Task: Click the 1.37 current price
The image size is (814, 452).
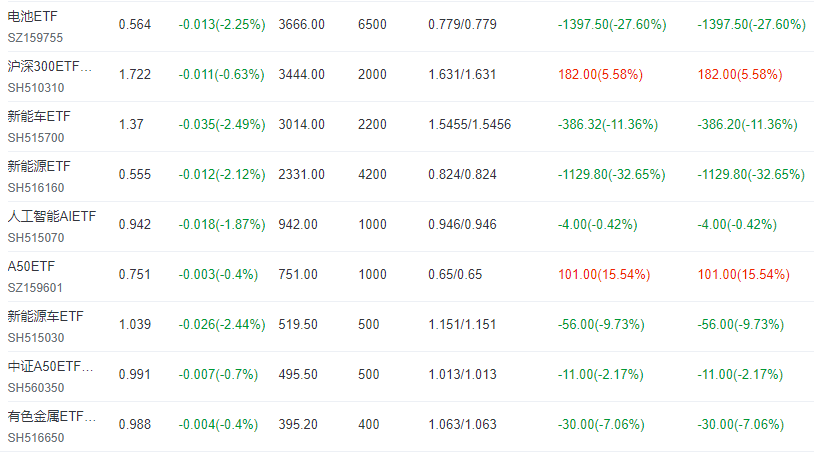Action: click(x=131, y=124)
